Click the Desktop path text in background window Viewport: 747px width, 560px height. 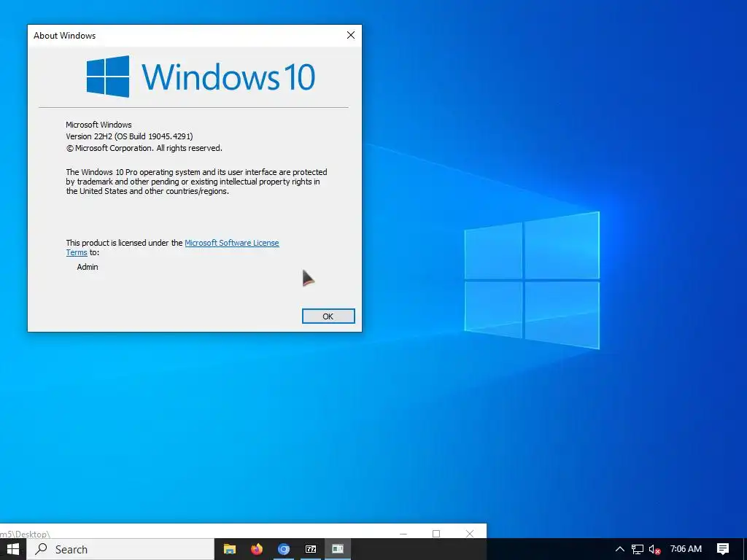click(25, 534)
